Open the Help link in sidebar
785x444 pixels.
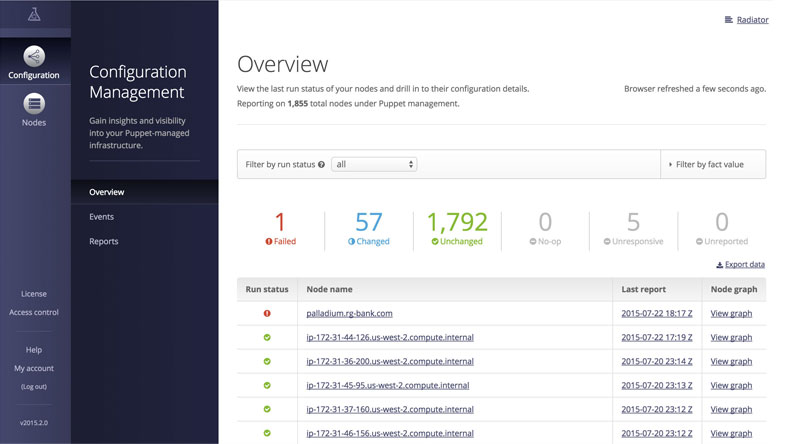pos(34,350)
